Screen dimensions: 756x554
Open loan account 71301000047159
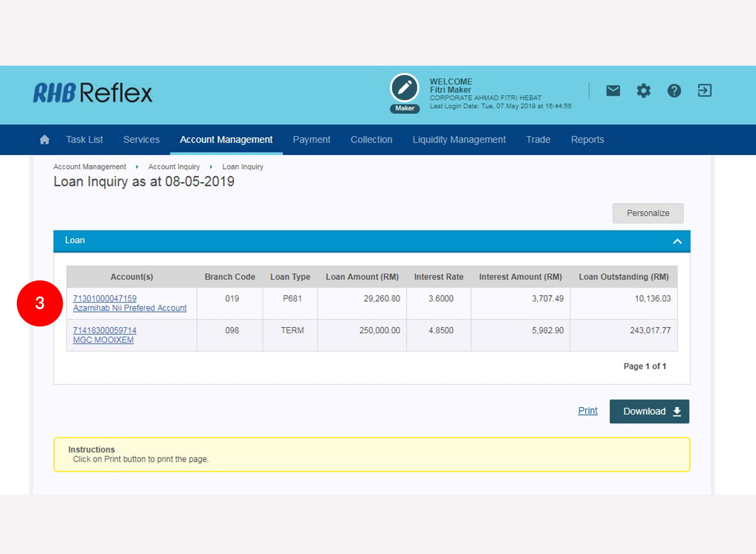pos(105,298)
